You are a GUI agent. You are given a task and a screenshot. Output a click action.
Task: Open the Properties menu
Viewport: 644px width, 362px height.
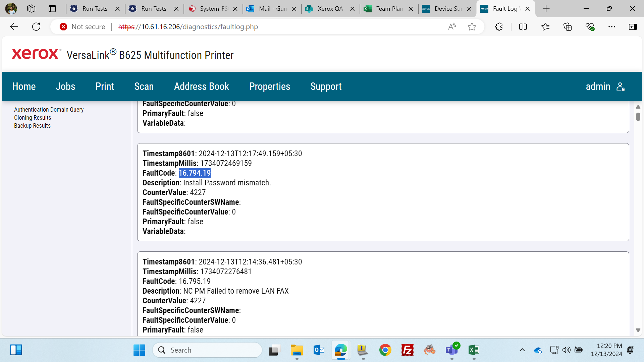270,86
